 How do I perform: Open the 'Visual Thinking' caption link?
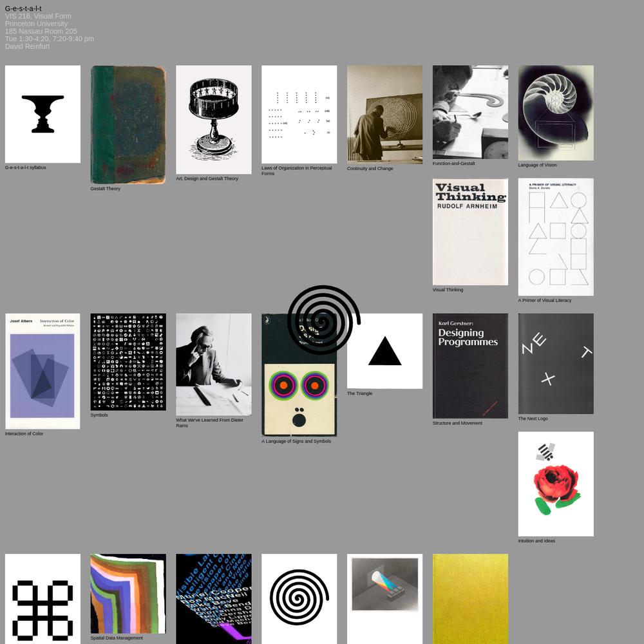[x=448, y=290]
